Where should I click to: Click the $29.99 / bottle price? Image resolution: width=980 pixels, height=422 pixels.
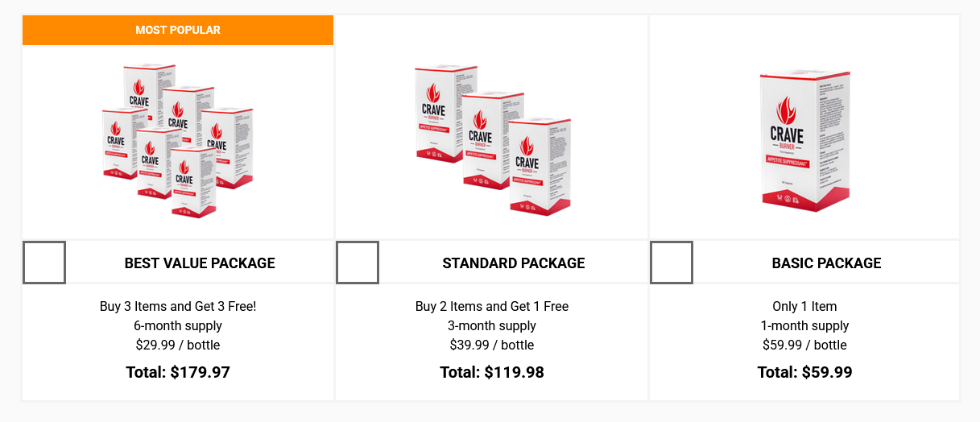(x=178, y=345)
